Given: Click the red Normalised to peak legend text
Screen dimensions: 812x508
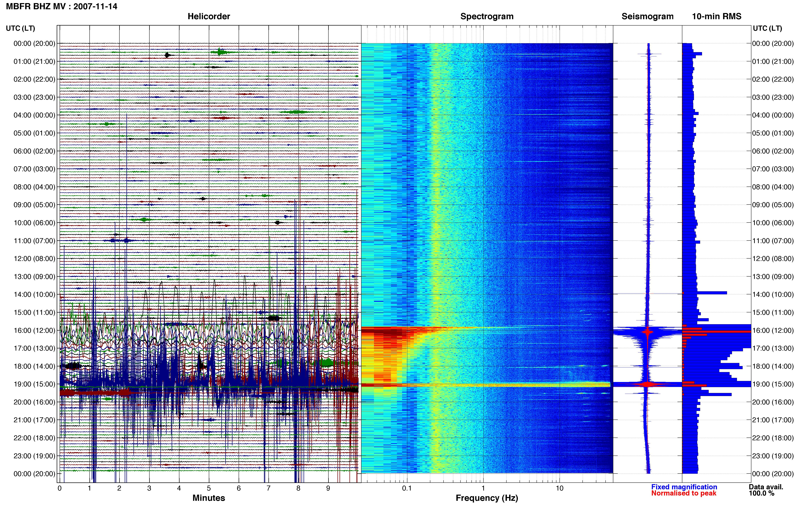Looking at the screenshot, I should [684, 493].
